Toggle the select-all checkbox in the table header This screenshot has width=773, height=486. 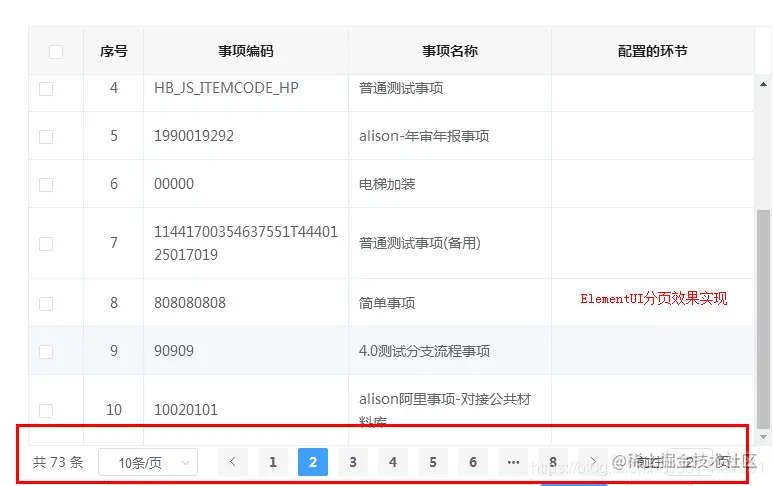(56, 52)
